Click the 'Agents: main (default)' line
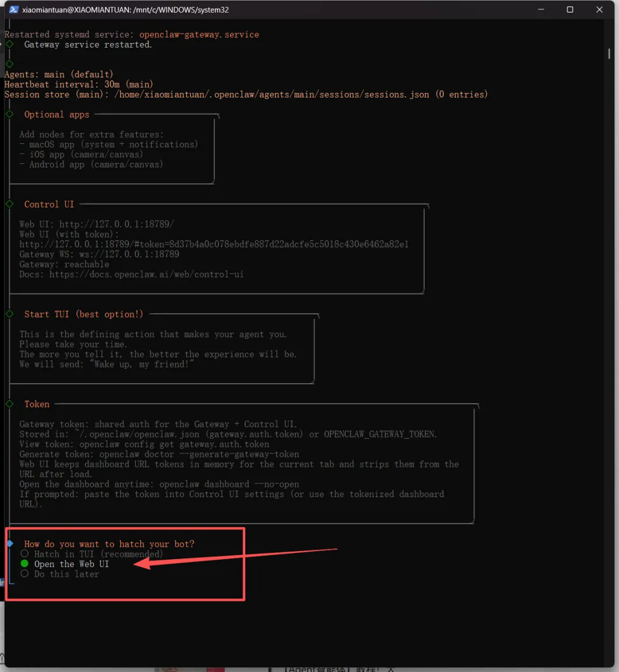This screenshot has height=672, width=619. pyautogui.click(x=58, y=75)
